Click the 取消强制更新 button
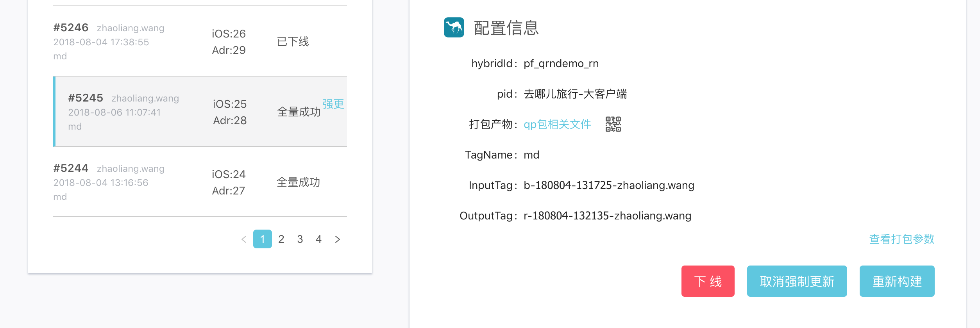This screenshot has height=328, width=980. coord(797,281)
